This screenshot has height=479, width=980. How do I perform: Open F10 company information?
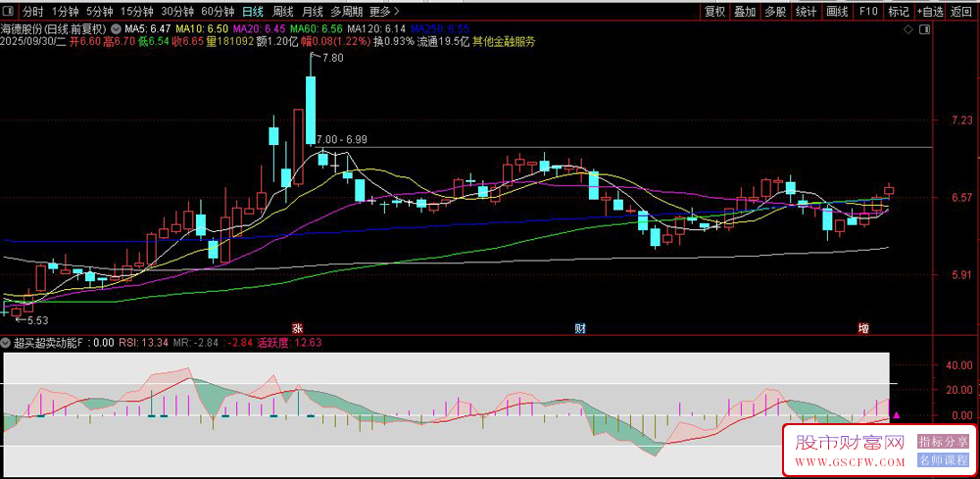pos(867,12)
